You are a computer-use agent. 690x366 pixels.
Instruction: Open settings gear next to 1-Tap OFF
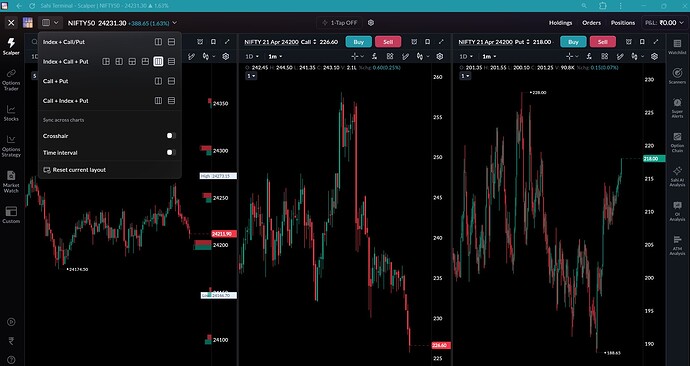point(371,22)
